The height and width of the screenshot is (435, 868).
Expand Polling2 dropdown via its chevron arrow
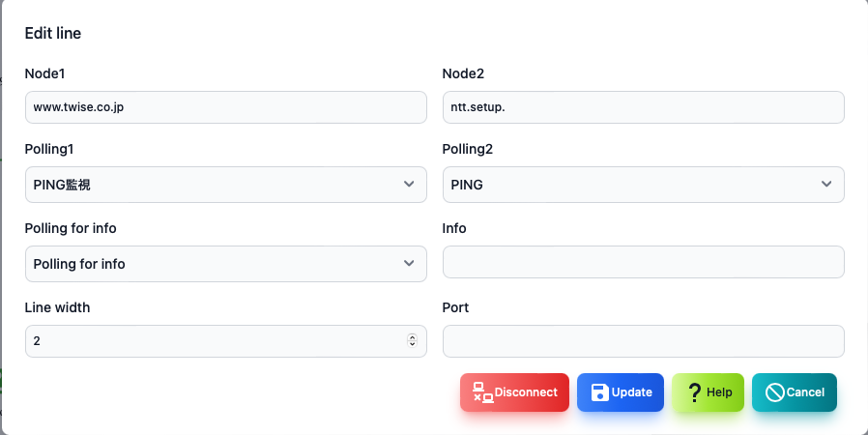pyautogui.click(x=825, y=184)
